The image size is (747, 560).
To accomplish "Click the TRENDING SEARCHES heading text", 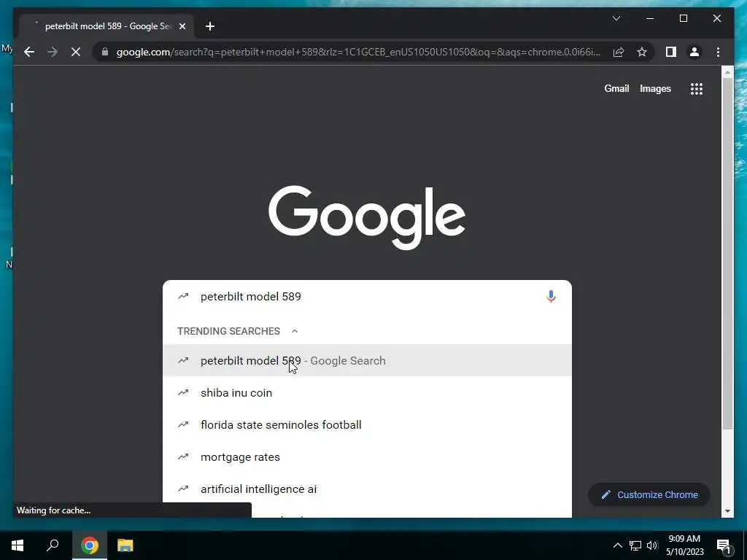I will click(x=228, y=331).
